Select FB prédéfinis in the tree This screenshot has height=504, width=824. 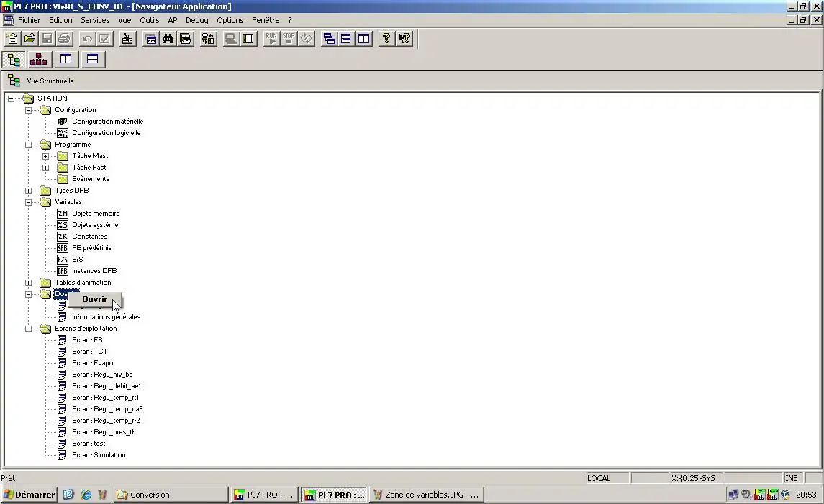pos(92,248)
